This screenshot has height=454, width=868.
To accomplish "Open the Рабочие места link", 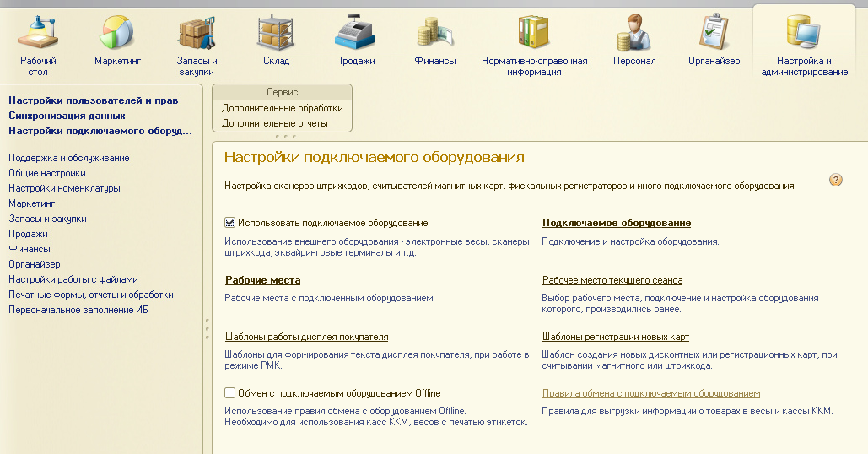I will click(x=262, y=280).
